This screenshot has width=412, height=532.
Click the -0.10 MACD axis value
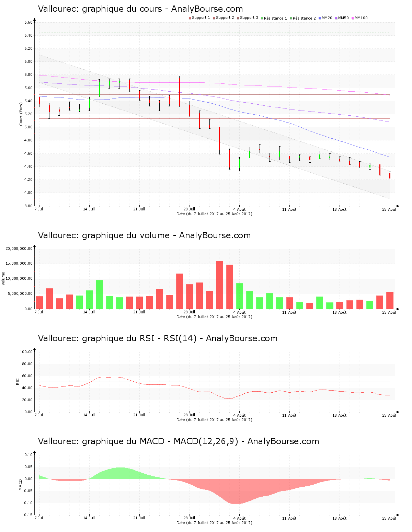(28, 503)
